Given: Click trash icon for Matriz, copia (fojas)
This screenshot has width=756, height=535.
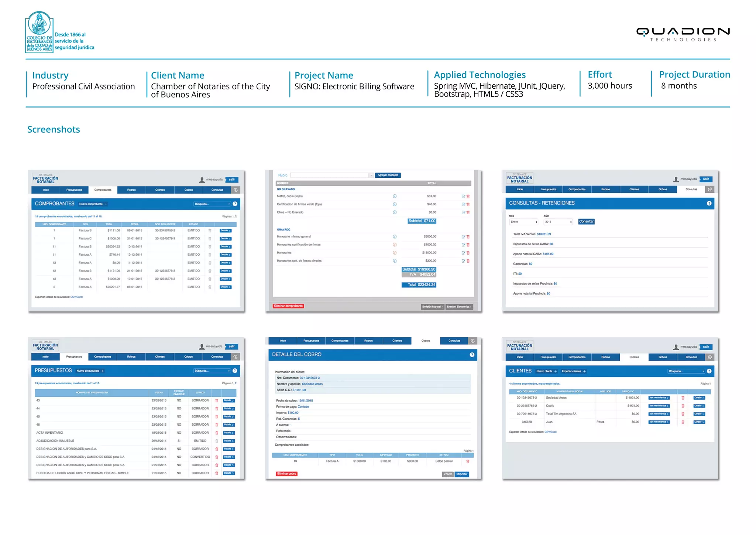Looking at the screenshot, I should (x=468, y=196).
